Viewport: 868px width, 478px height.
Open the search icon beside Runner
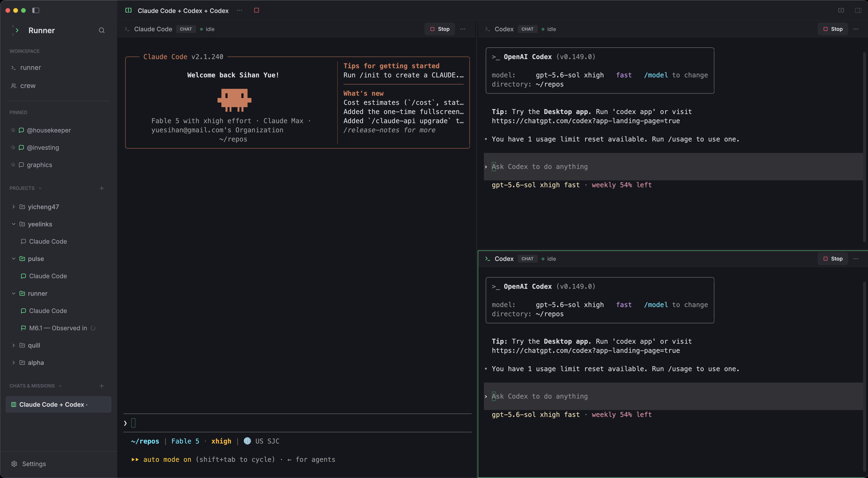pyautogui.click(x=101, y=31)
